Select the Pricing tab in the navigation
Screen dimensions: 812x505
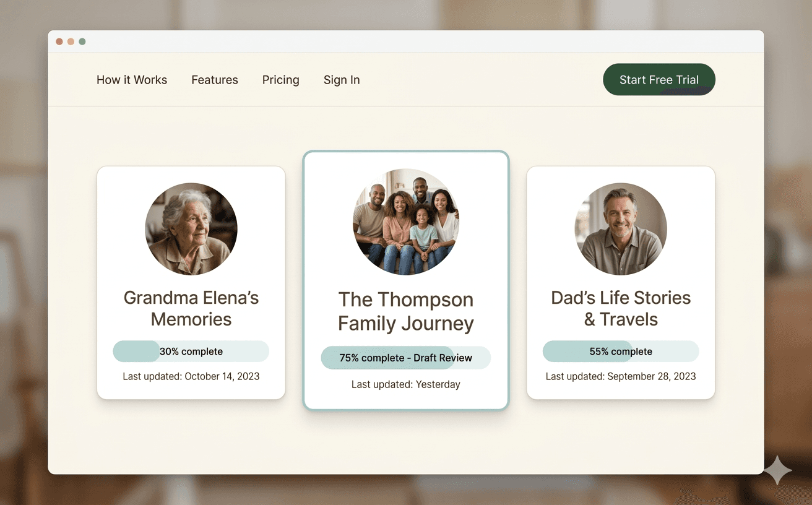coord(280,80)
